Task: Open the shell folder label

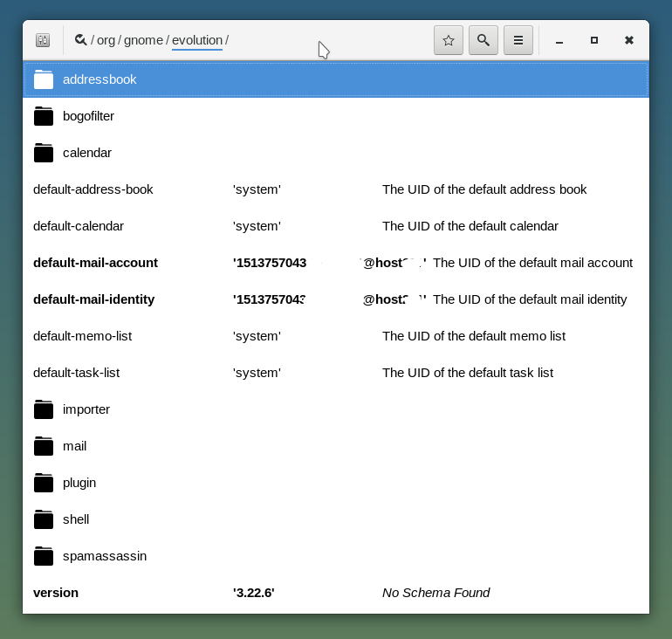Action: click(76, 519)
